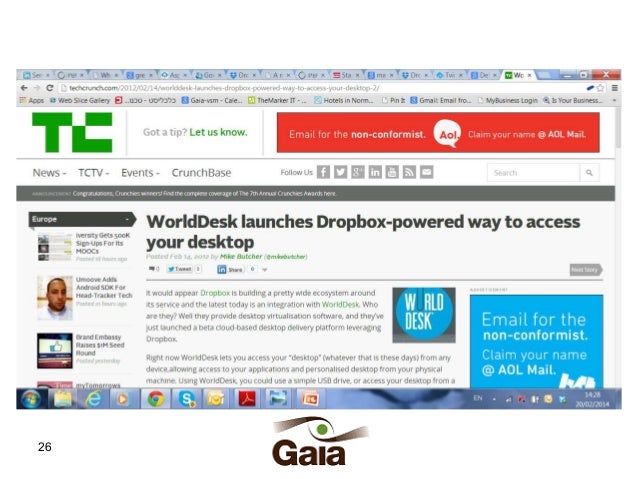This screenshot has height=479, width=638.
Task: Open the Dropbox link in article
Action: click(215, 293)
